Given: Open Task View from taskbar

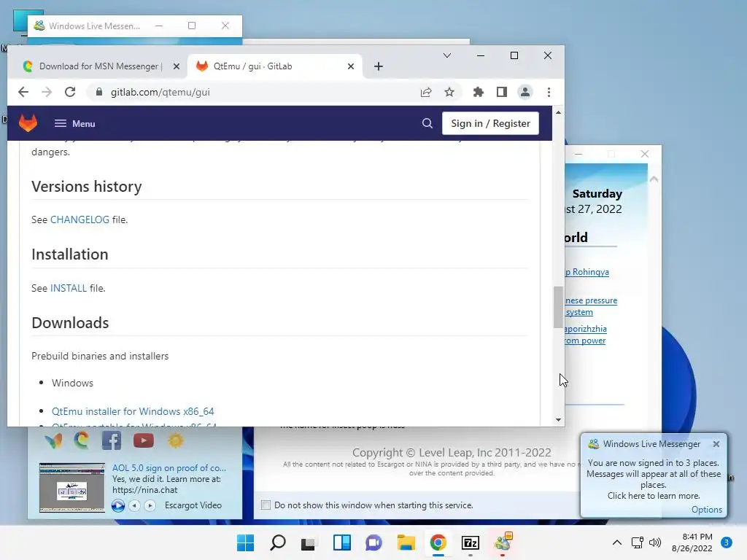Looking at the screenshot, I should pyautogui.click(x=309, y=542).
